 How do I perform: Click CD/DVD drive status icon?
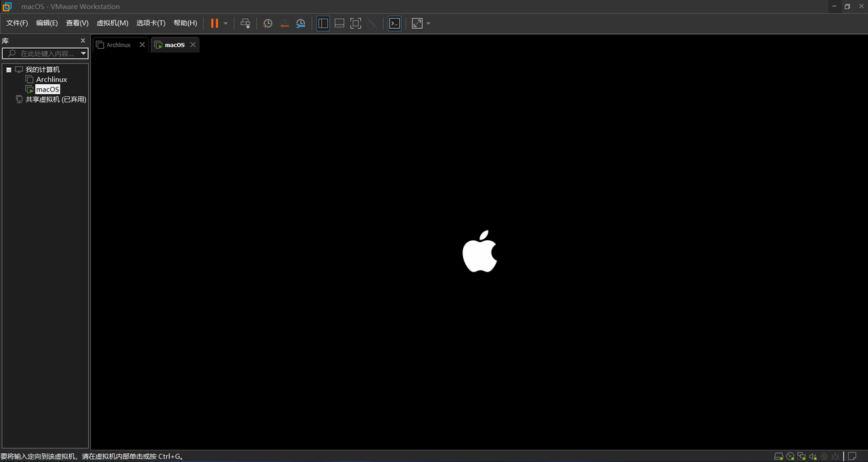click(791, 457)
